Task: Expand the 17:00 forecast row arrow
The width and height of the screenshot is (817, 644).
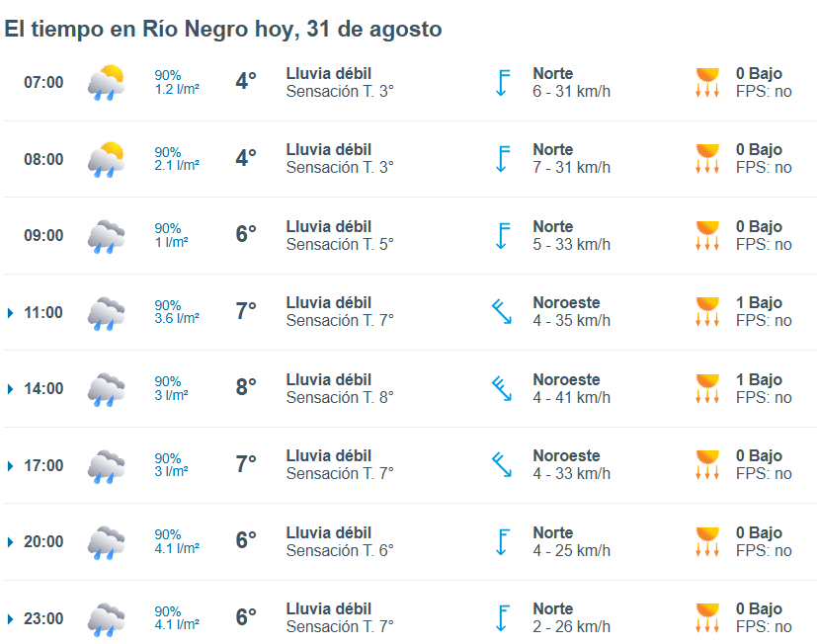Action: click(x=10, y=466)
